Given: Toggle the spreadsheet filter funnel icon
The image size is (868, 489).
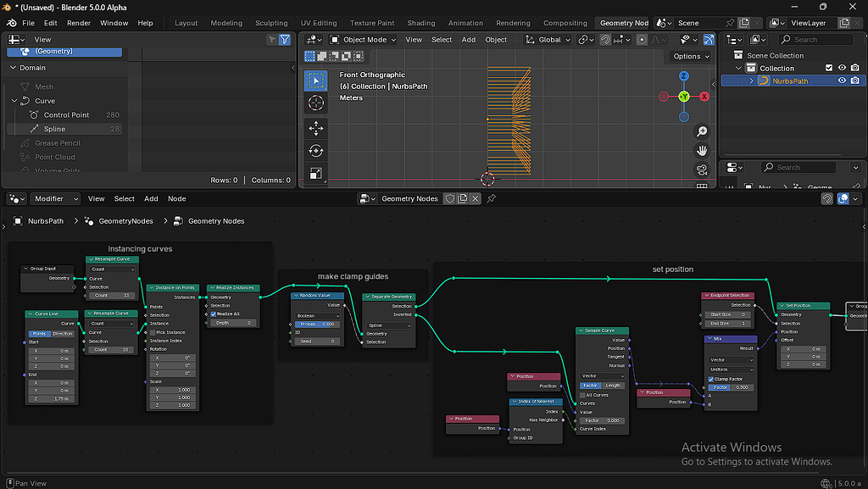Looking at the screenshot, I should point(285,39).
